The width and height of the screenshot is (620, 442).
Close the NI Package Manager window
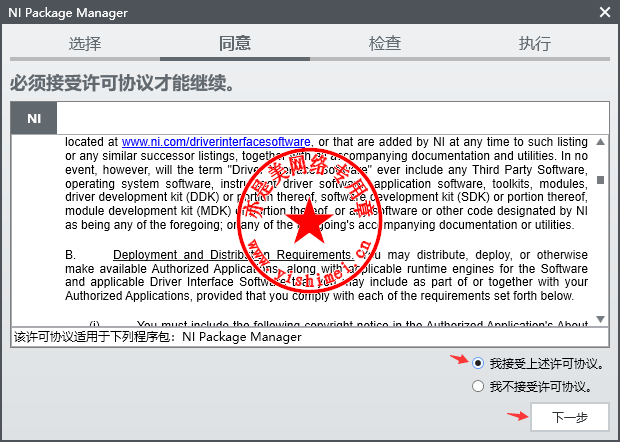pos(604,12)
